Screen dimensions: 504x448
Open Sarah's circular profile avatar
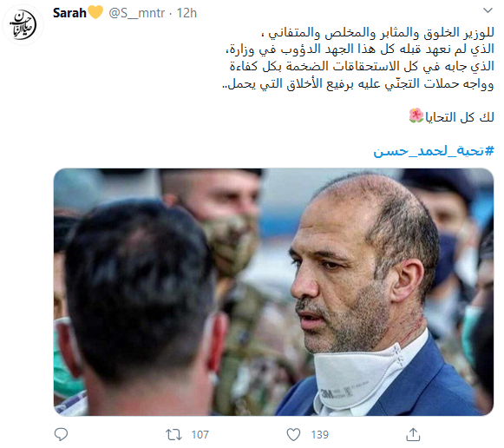tap(23, 25)
